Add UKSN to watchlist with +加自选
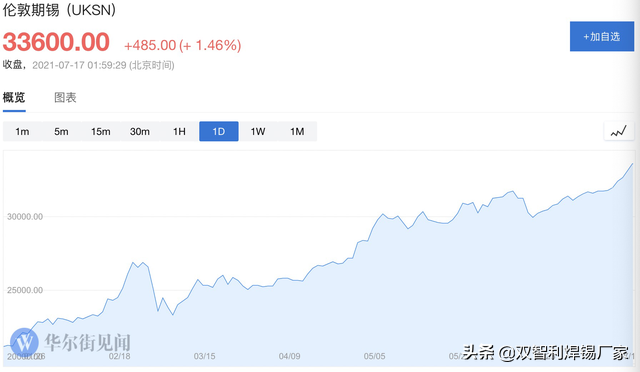 (602, 36)
